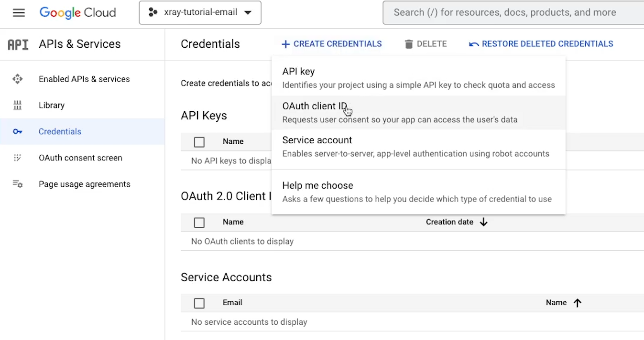Sort OAuth clients by Creation date
Screen dimensions: 644x340
coord(449,222)
